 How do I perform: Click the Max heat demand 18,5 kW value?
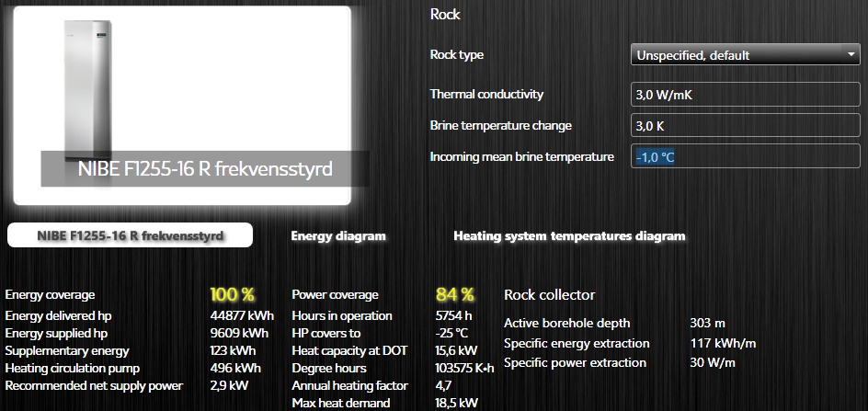coord(454,403)
